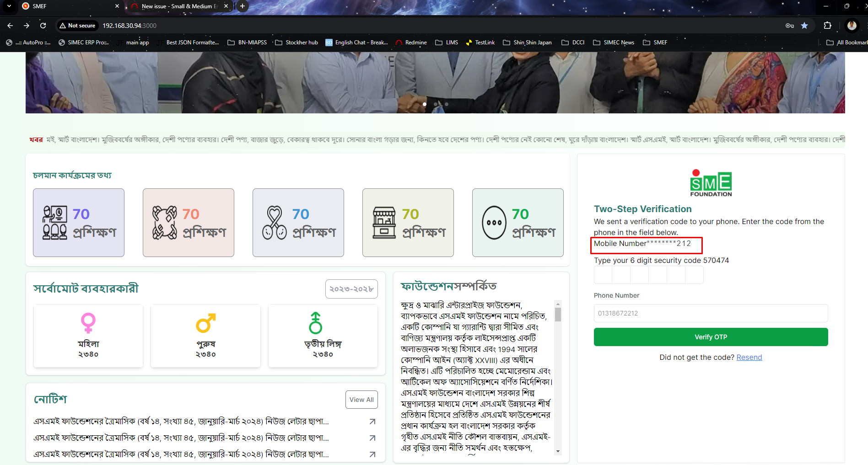Click View All notices button
The image size is (868, 465).
361,400
